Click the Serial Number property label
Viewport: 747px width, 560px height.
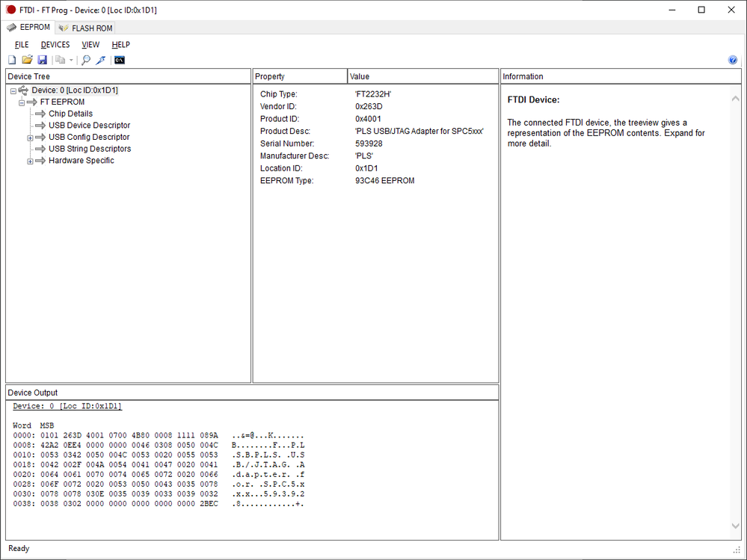coord(287,144)
